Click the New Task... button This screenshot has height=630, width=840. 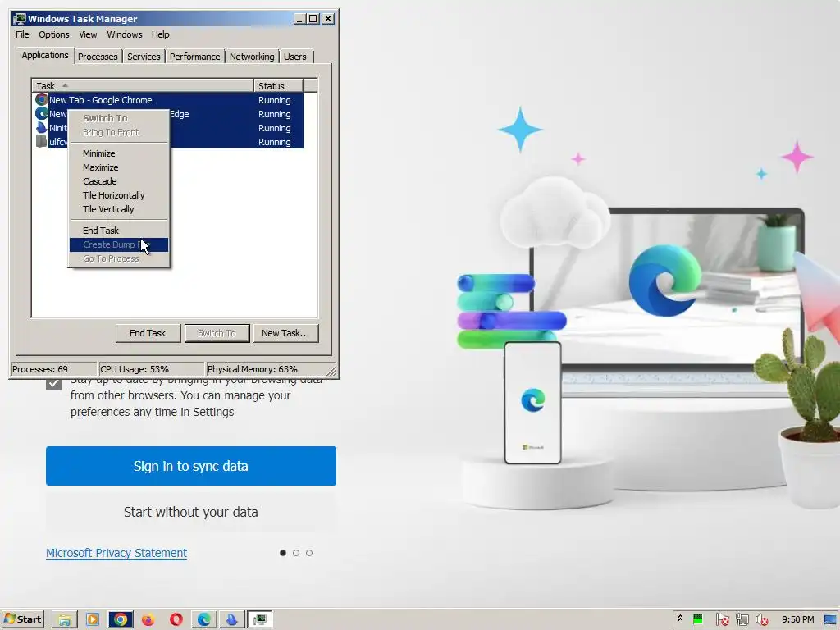285,333
